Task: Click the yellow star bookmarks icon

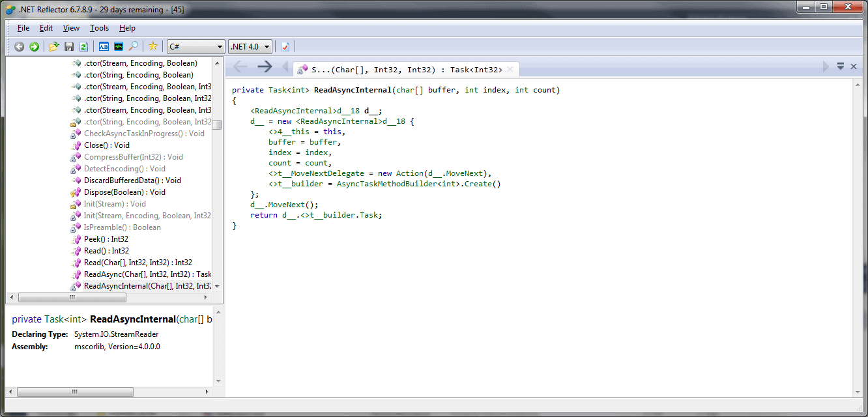Action: [153, 46]
